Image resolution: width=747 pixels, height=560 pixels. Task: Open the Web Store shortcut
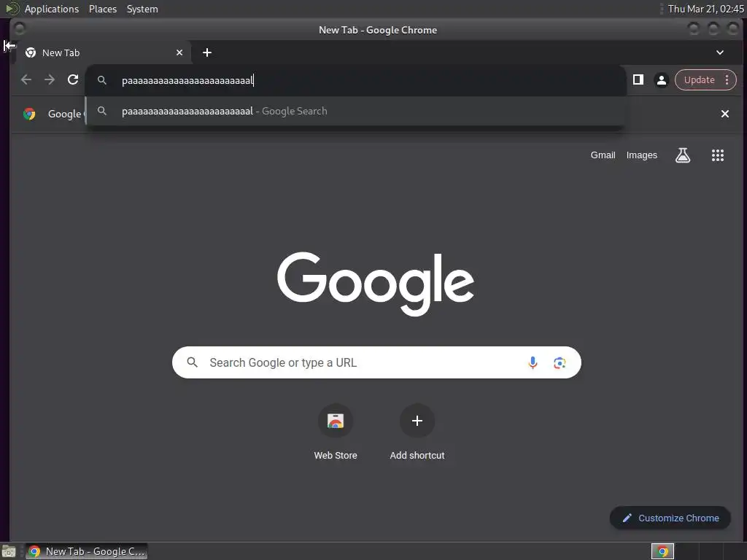[x=336, y=432]
